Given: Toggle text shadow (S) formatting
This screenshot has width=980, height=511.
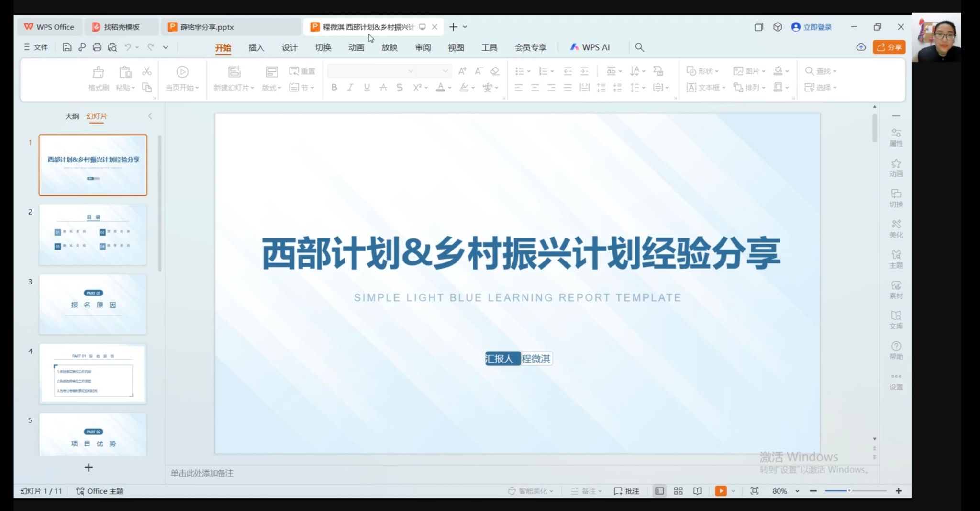Looking at the screenshot, I should tap(400, 87).
